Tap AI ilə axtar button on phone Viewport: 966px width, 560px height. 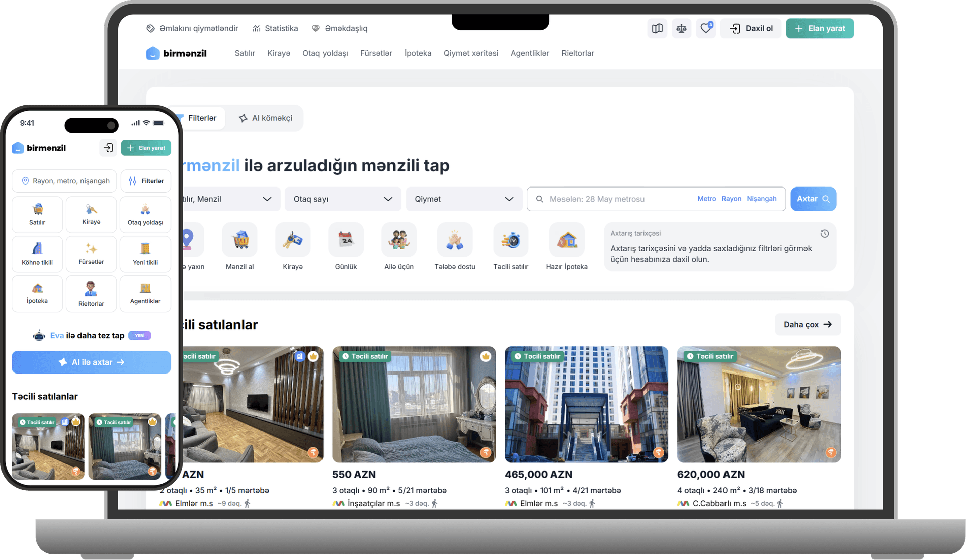[x=91, y=362]
